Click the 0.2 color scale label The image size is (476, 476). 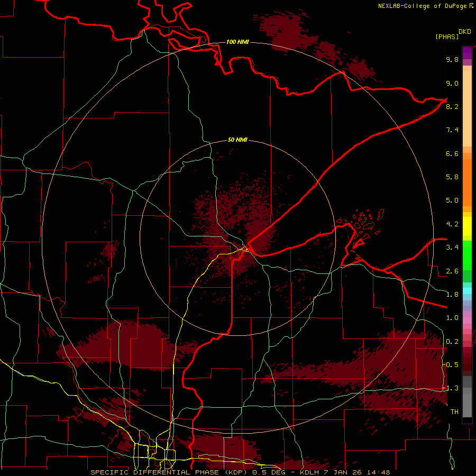click(452, 342)
